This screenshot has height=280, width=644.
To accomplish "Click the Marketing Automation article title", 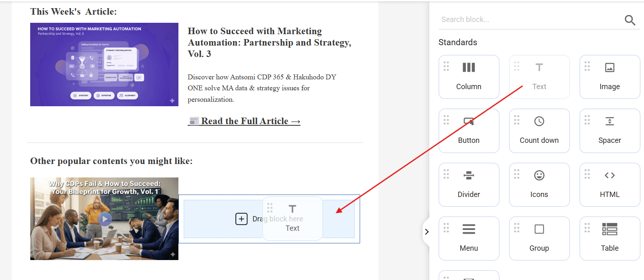I will 269,42.
